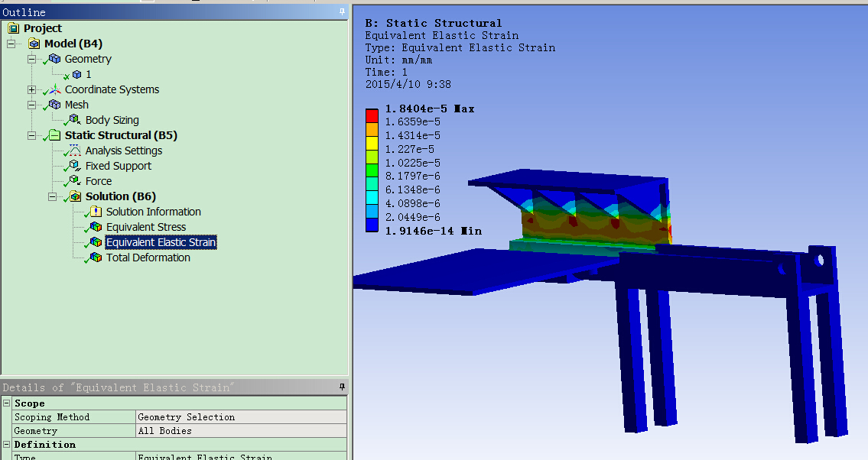The width and height of the screenshot is (868, 460).
Task: Click the Model (B4) icon
Action: [34, 44]
